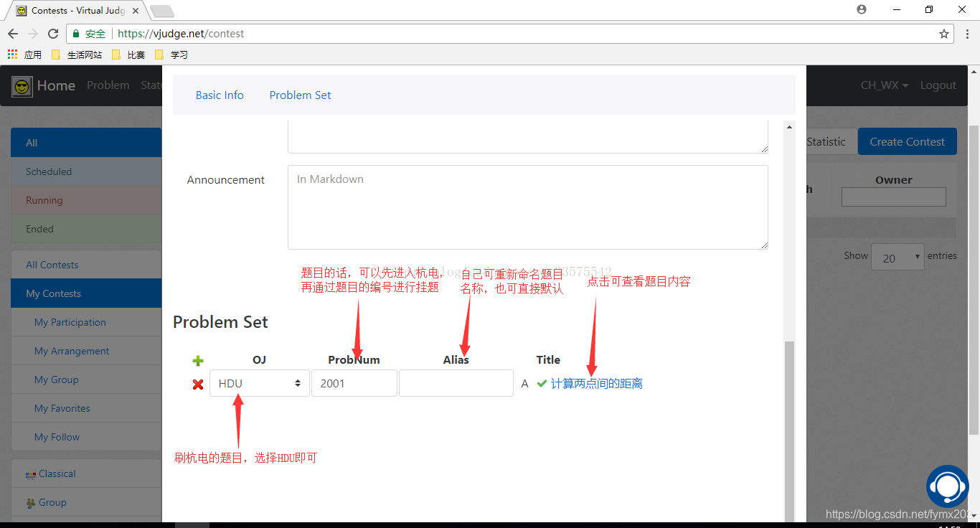Close the Contests browser tab

point(136,11)
